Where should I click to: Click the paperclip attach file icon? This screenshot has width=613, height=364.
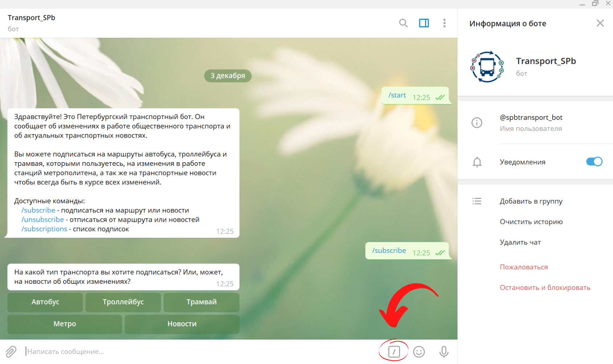pyautogui.click(x=11, y=351)
